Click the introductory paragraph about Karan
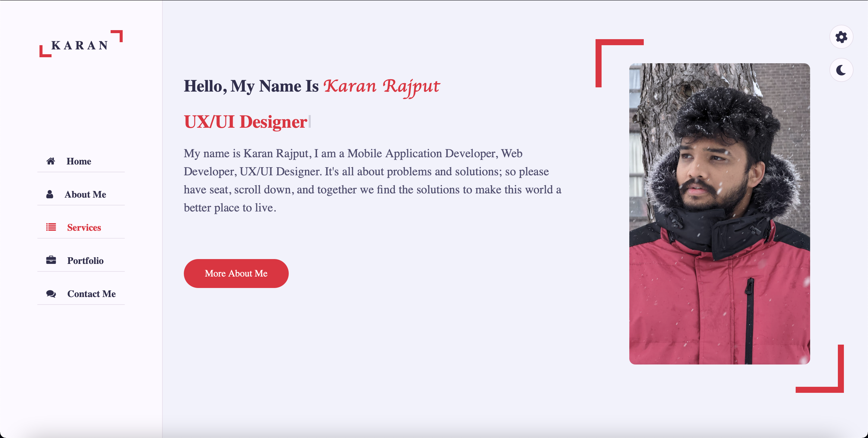Viewport: 868px width, 438px height. tap(372, 180)
